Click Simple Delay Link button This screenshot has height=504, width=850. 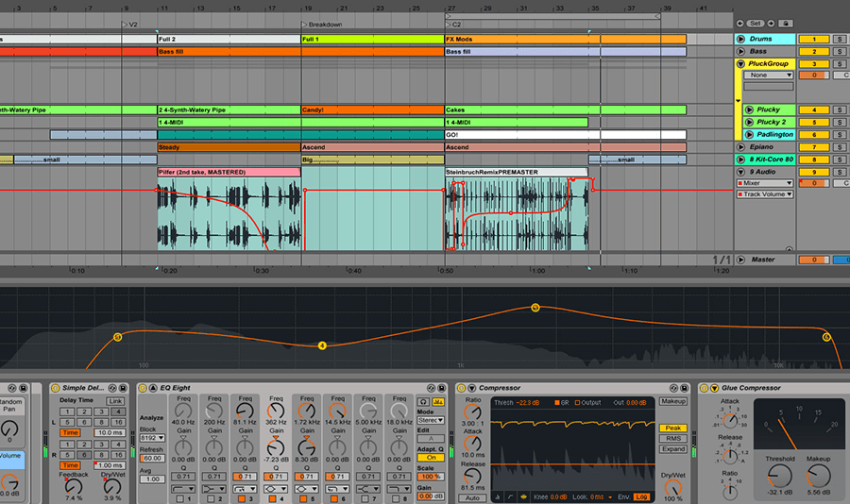[115, 401]
